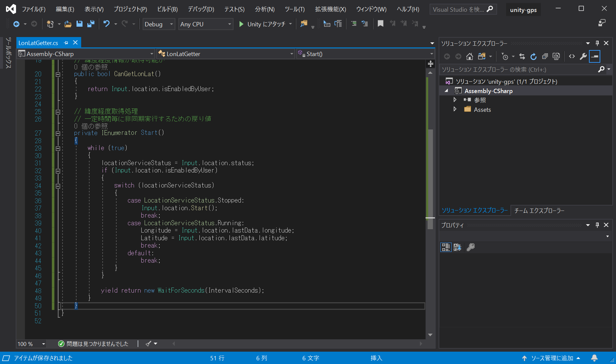Toggle the Preview Selected Items button
The height and width of the screenshot is (364, 616).
595,56
